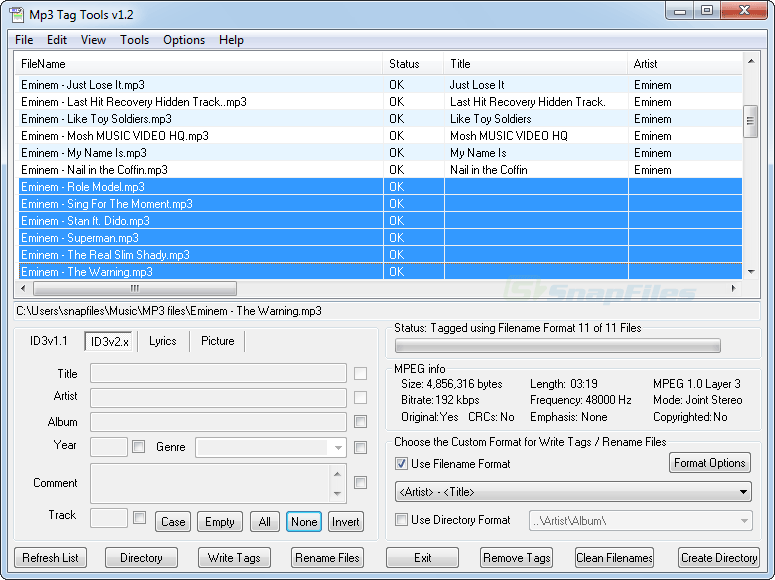Click into the Artist input field
The width and height of the screenshot is (775, 580).
(x=218, y=398)
